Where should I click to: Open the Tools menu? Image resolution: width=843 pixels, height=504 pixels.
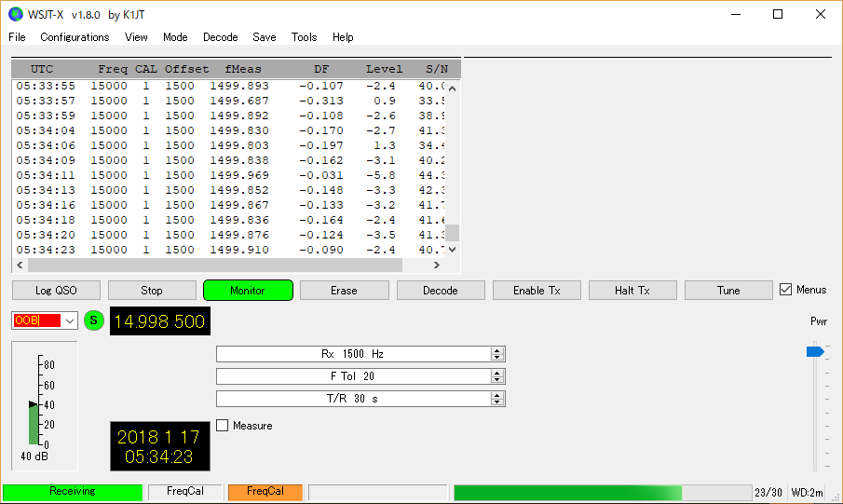coord(305,37)
